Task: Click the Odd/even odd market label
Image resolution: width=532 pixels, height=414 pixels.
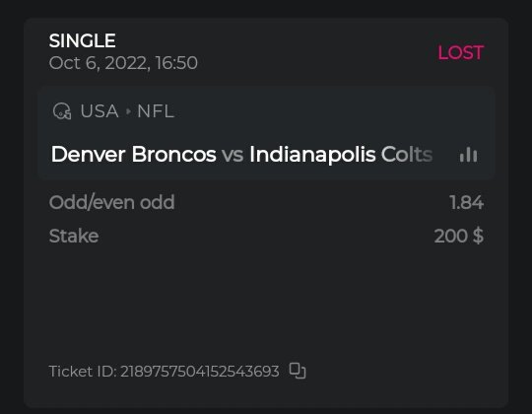Action: coord(112,202)
